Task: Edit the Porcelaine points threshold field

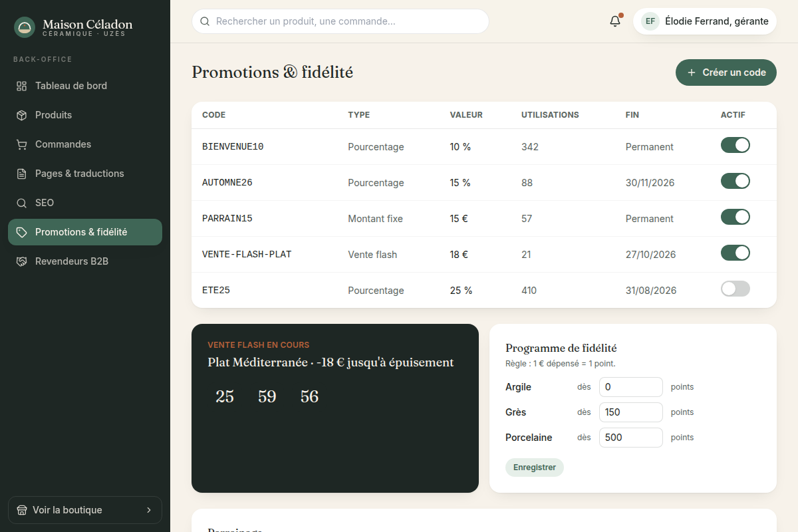Action: tap(631, 438)
